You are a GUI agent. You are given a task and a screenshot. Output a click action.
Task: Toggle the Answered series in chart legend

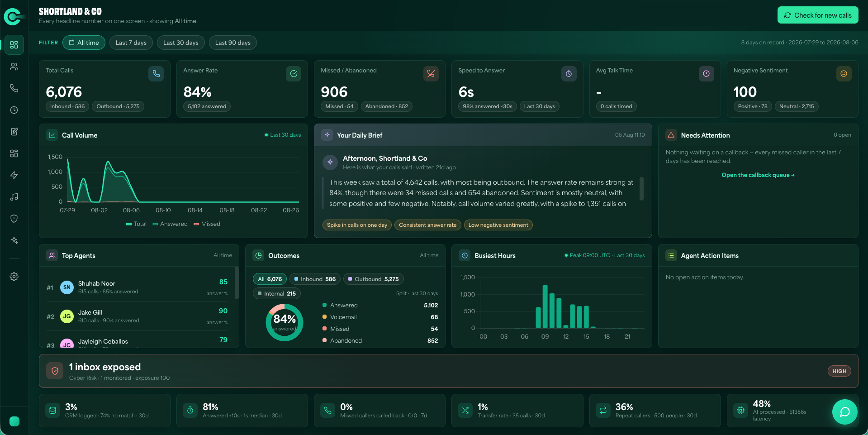(x=170, y=224)
